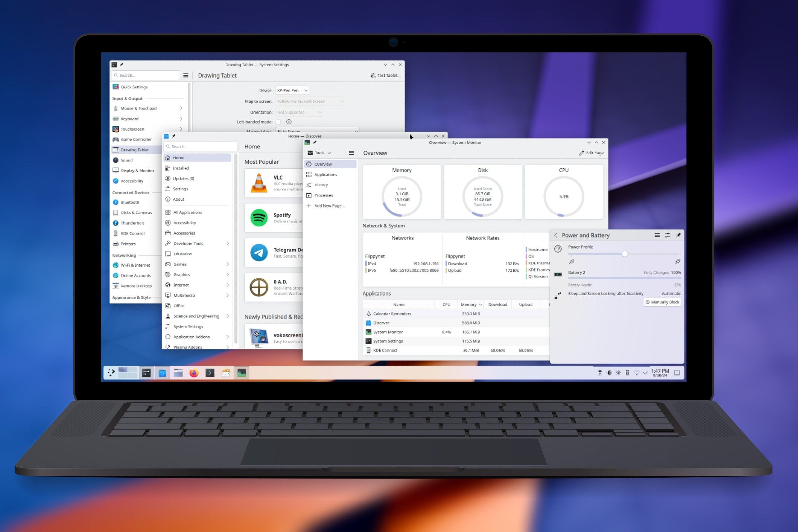The image size is (798, 532).
Task: Click the Battery 2 charge level bar
Action: coord(624,278)
